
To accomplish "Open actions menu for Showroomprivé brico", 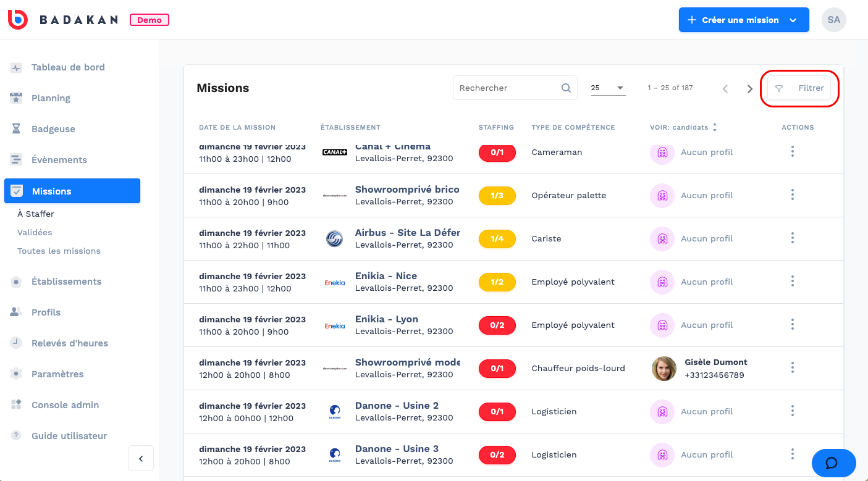I will [793, 195].
